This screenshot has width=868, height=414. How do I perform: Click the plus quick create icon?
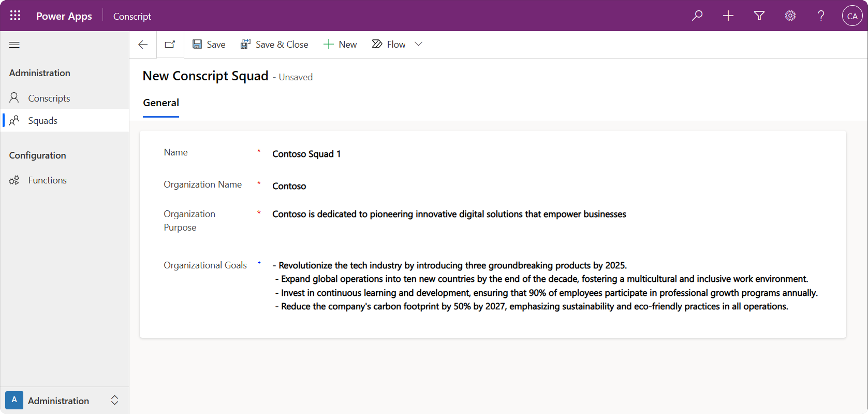(728, 16)
